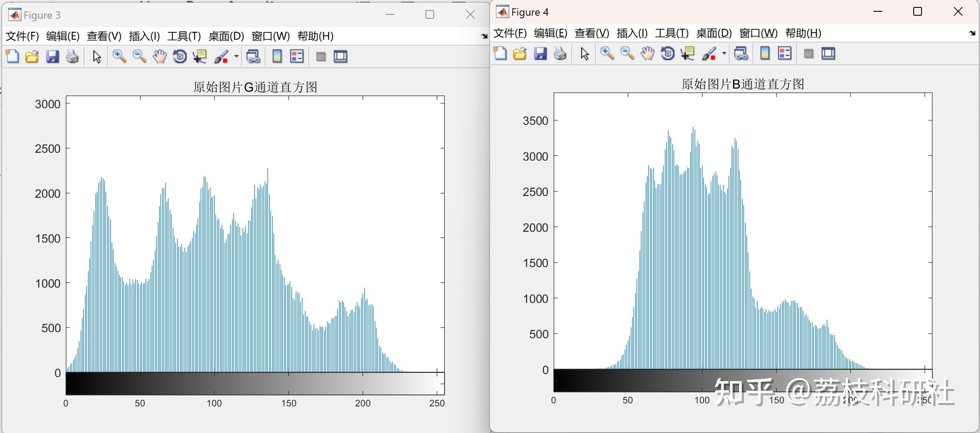Dock Figure 3 using the menu bar arrow
Viewport: 980px width, 433px height.
click(x=484, y=36)
